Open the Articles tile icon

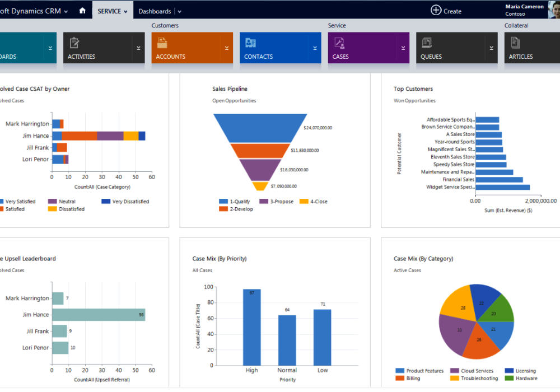click(x=515, y=43)
